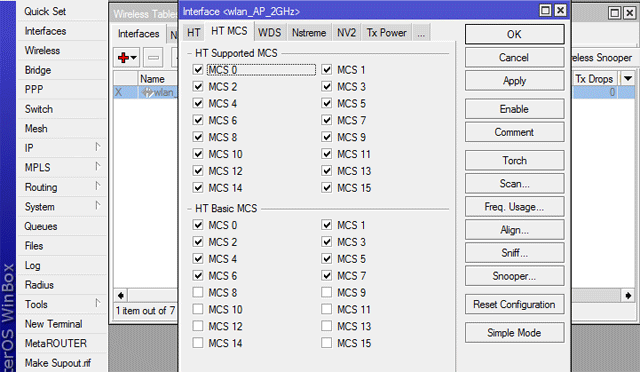Image resolution: width=640 pixels, height=372 pixels.
Task: Click the wlan interface icon in the table row
Action: (x=147, y=92)
